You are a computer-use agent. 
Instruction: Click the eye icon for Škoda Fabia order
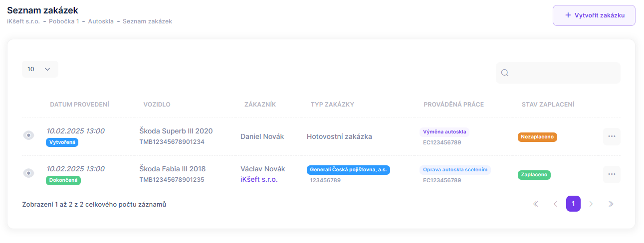pos(29,173)
